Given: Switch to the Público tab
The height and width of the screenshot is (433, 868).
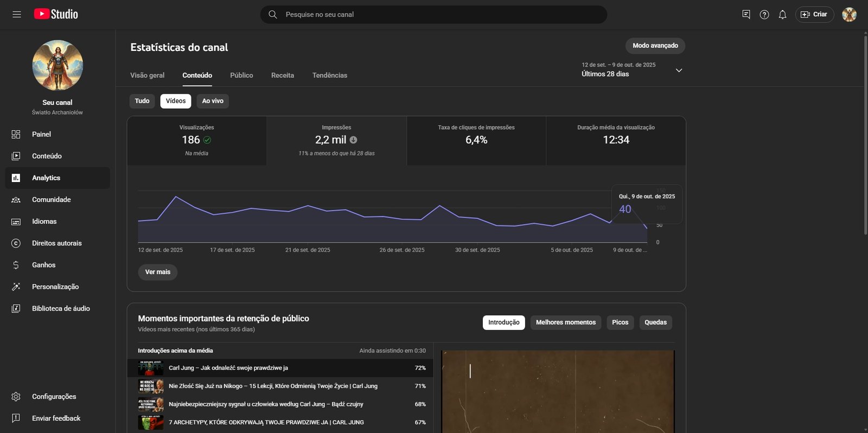Looking at the screenshot, I should tap(241, 75).
